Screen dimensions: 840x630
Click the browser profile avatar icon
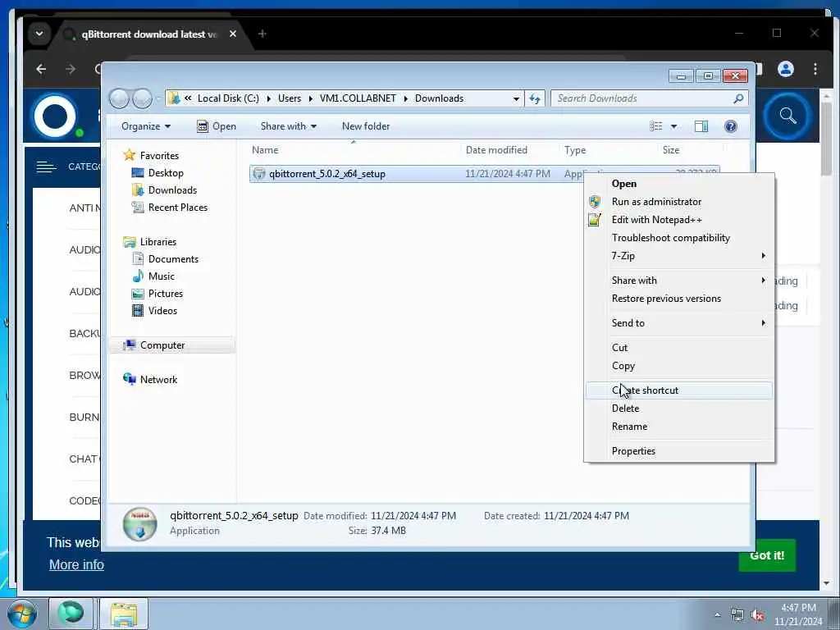tap(785, 69)
